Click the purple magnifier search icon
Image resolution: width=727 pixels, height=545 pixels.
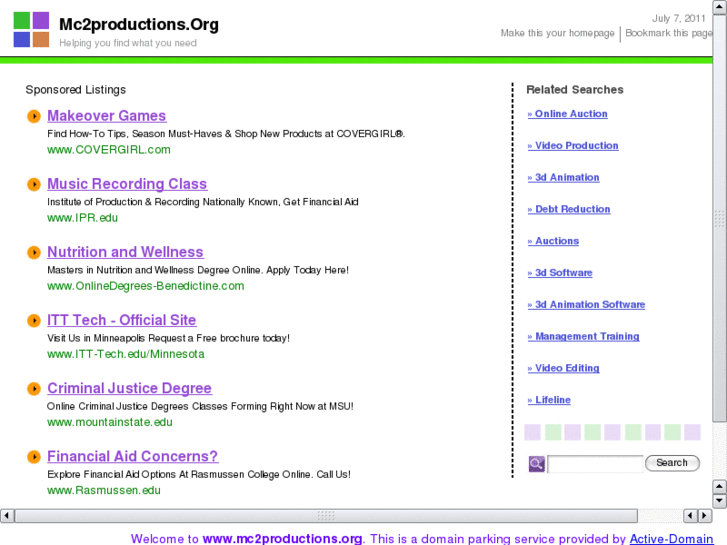coord(536,463)
